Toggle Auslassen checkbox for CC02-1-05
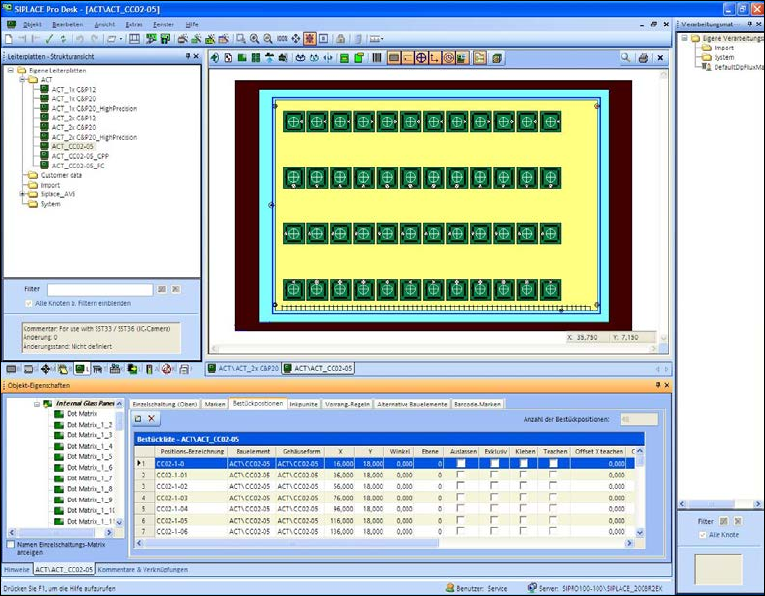The width and height of the screenshot is (765, 596). click(460, 520)
